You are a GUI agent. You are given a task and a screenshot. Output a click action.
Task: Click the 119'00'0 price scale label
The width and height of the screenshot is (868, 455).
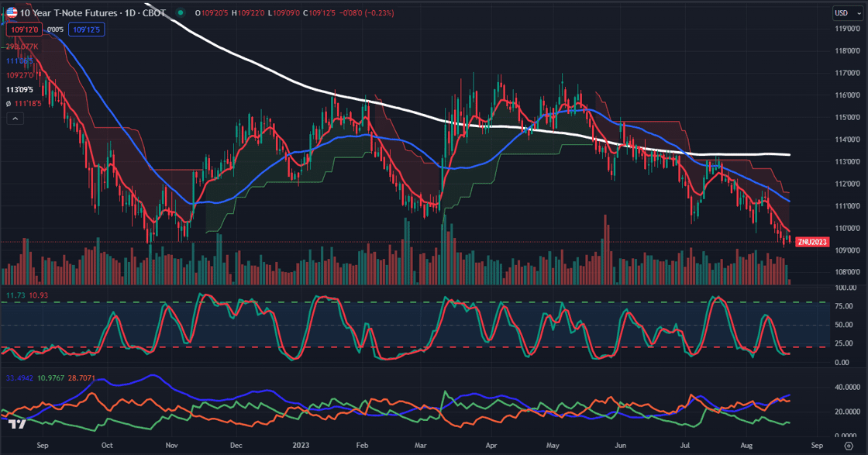tap(847, 28)
